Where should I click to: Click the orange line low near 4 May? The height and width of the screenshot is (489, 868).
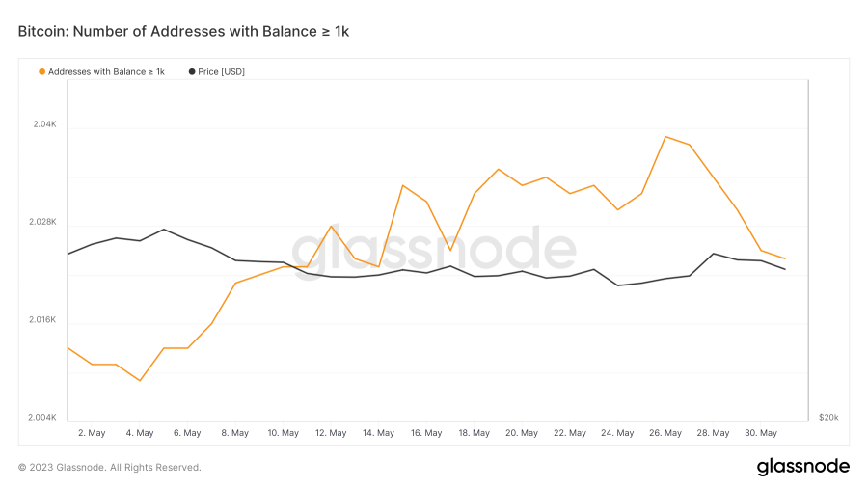point(140,380)
